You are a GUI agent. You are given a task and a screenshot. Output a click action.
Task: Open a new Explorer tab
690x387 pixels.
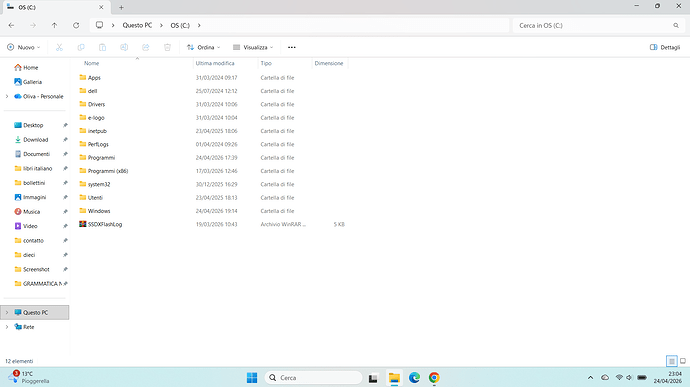click(x=121, y=7)
